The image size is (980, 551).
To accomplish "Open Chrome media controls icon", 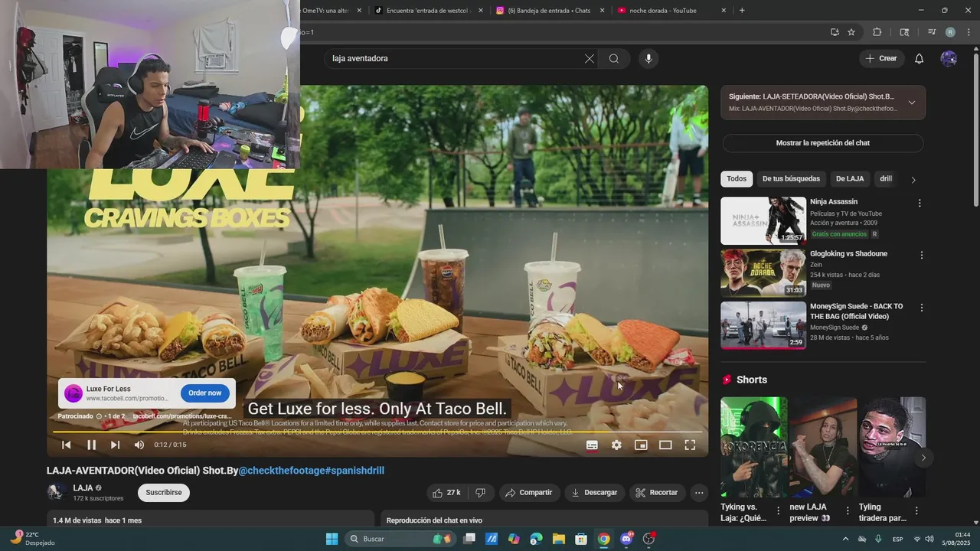I will pyautogui.click(x=932, y=32).
